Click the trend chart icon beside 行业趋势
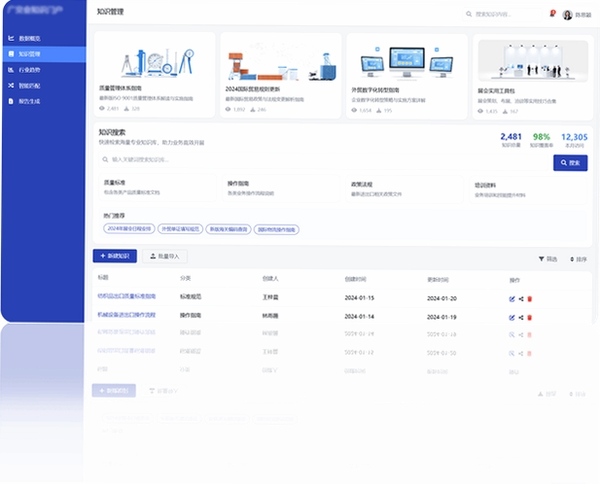The image size is (600, 484). tap(11, 70)
